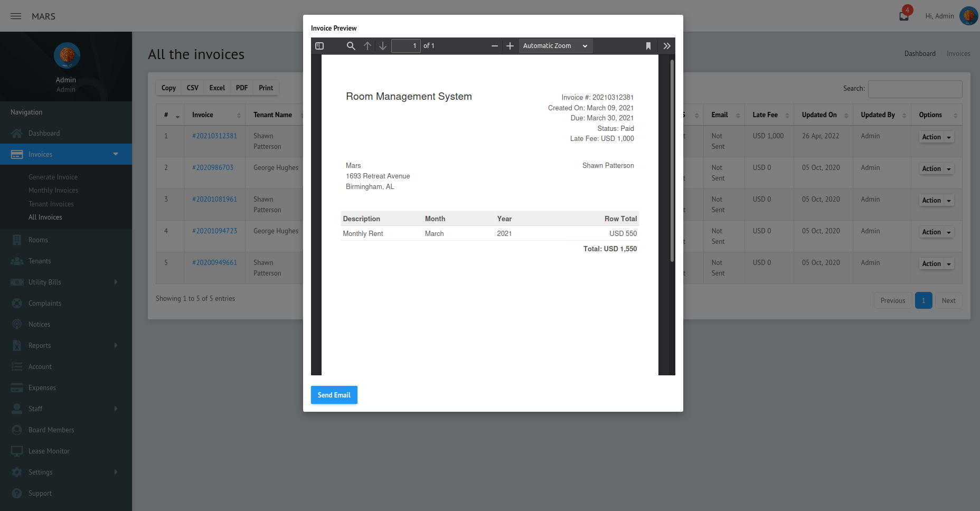
Task: Open the notifications bell
Action: point(903,15)
